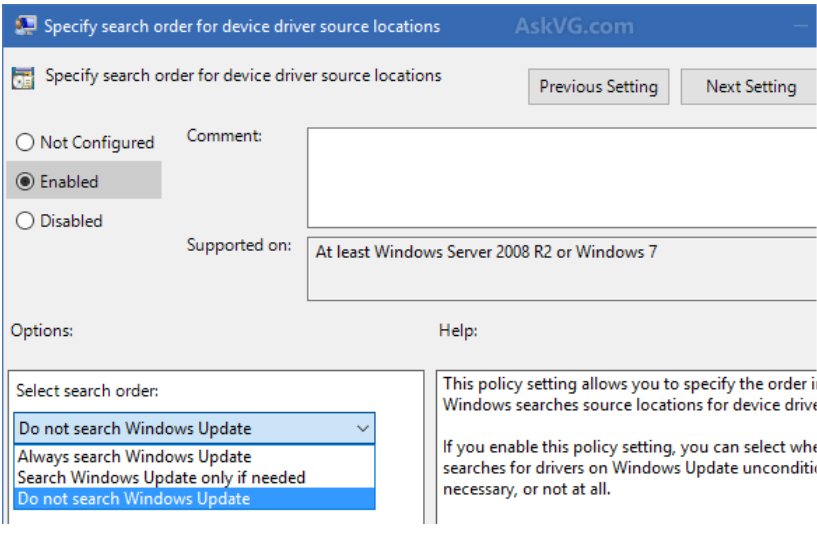The width and height of the screenshot is (817, 542).
Task: Click the policy icon in the title bar
Action: (26, 26)
